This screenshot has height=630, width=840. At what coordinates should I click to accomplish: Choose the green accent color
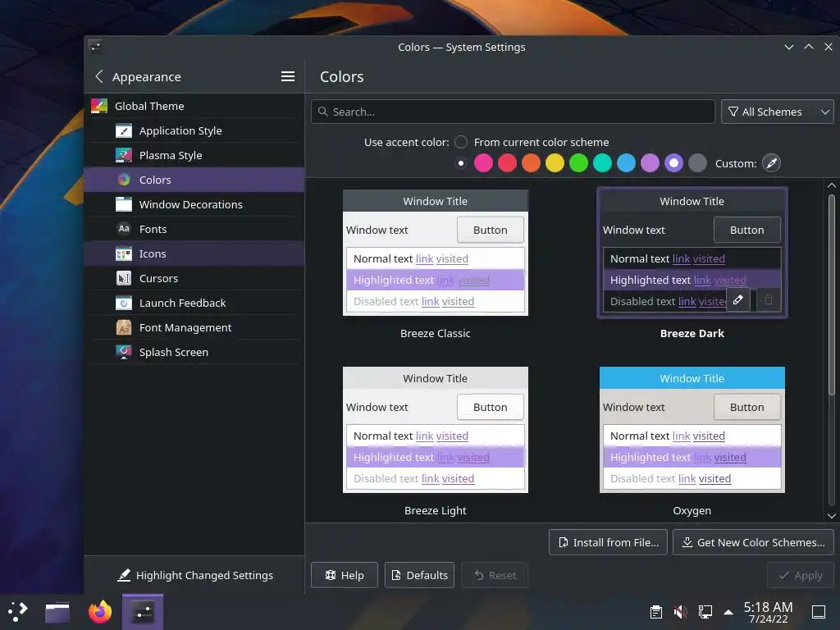pos(578,163)
